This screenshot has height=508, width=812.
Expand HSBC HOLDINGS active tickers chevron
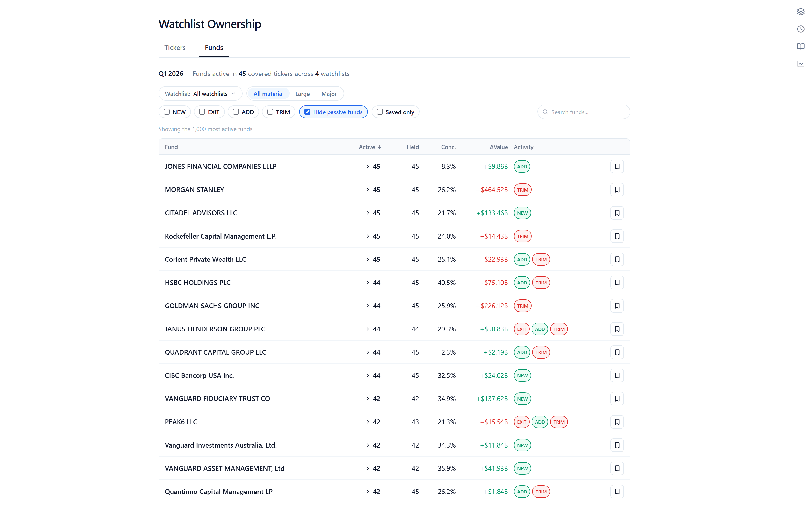[x=368, y=282]
